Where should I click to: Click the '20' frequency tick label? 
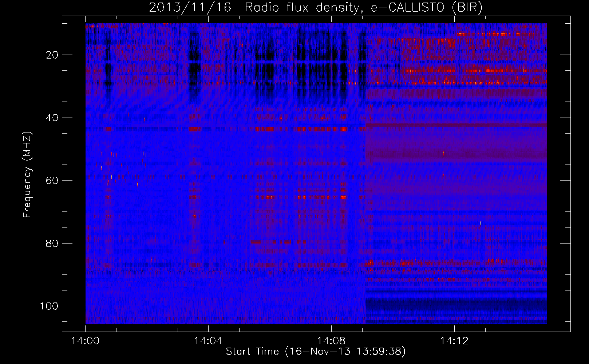pyautogui.click(x=52, y=55)
